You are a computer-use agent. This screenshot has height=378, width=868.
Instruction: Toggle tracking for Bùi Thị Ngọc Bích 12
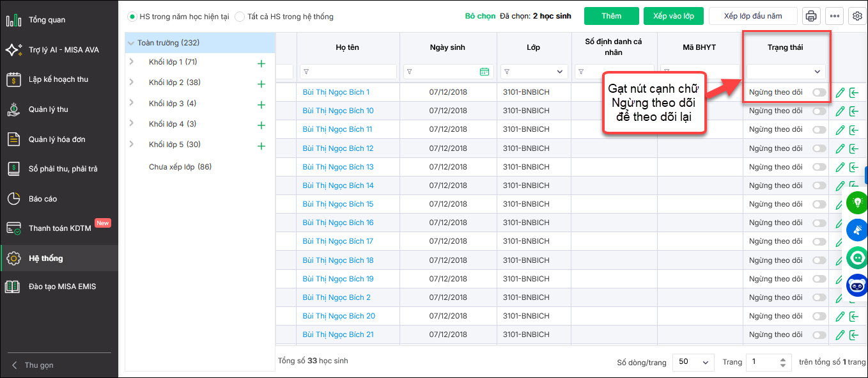click(x=819, y=148)
